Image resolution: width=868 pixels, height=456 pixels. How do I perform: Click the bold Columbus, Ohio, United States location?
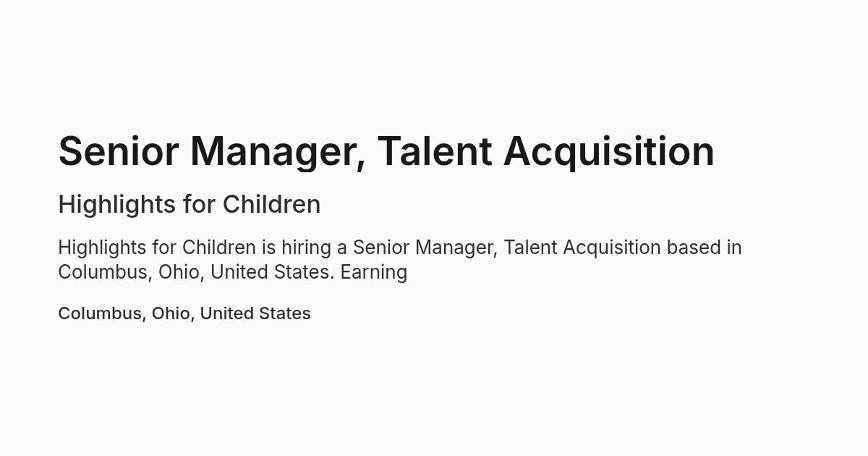(184, 313)
